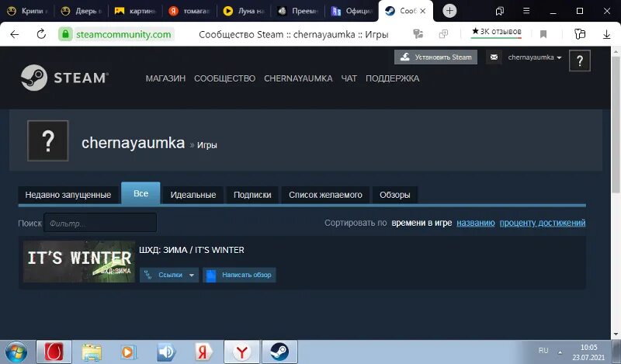The height and width of the screenshot is (364, 621).
Task: Sort games by времени в игре
Action: [422, 223]
